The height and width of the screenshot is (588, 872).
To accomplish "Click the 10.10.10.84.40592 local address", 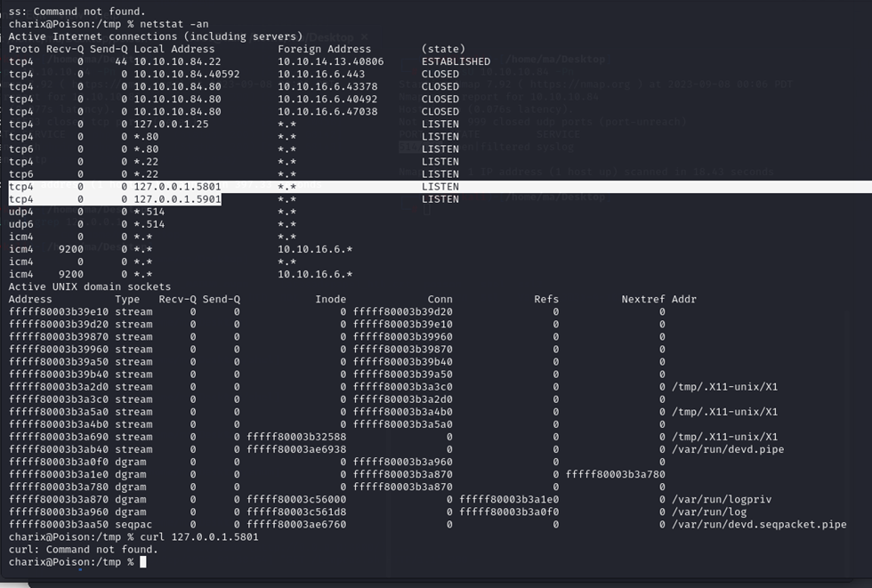I will [x=187, y=75].
